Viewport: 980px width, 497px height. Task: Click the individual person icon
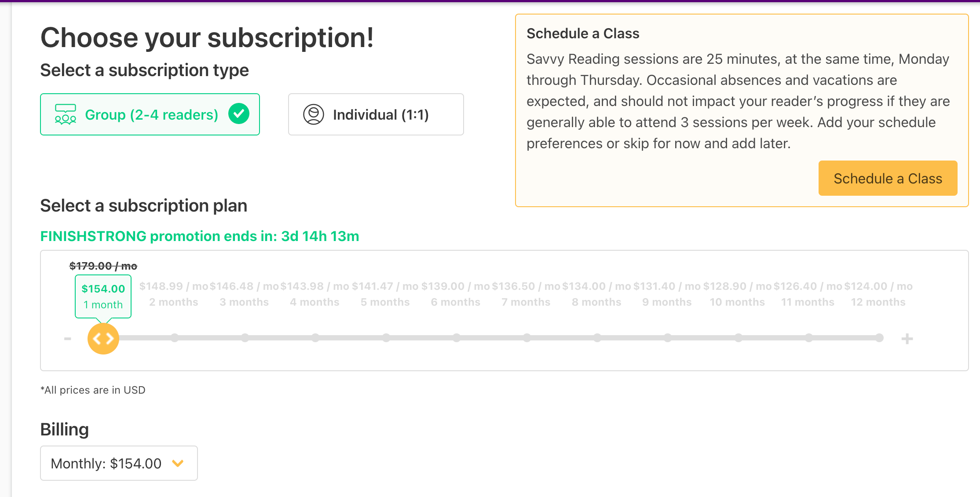[313, 114]
